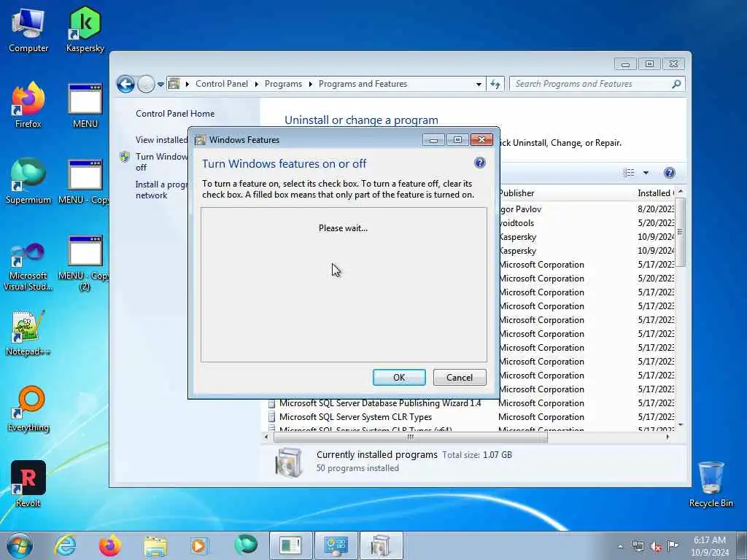Image resolution: width=747 pixels, height=560 pixels.
Task: Sort by the Installed On column header
Action: click(x=655, y=192)
